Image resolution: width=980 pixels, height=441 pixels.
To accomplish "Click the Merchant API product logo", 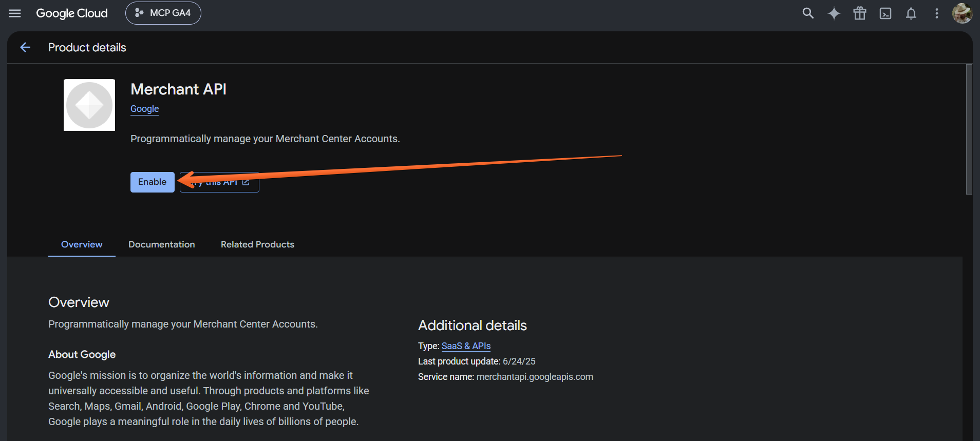I will pyautogui.click(x=89, y=105).
